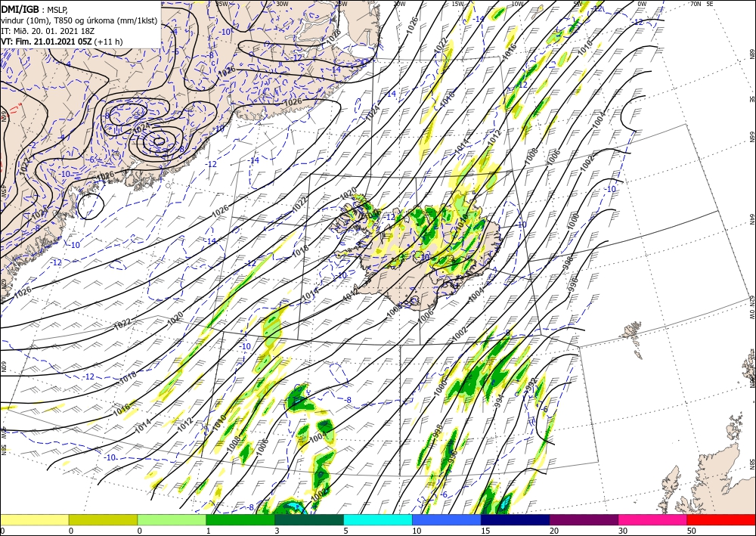Click legend scale value "3"
This screenshot has width=756, height=536.
[277, 531]
